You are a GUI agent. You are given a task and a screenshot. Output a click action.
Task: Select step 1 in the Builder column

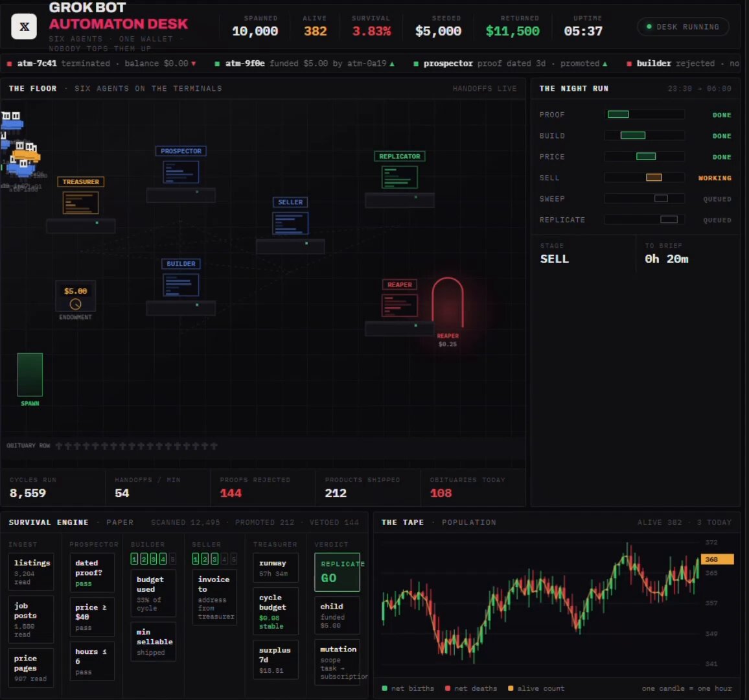pyautogui.click(x=134, y=559)
